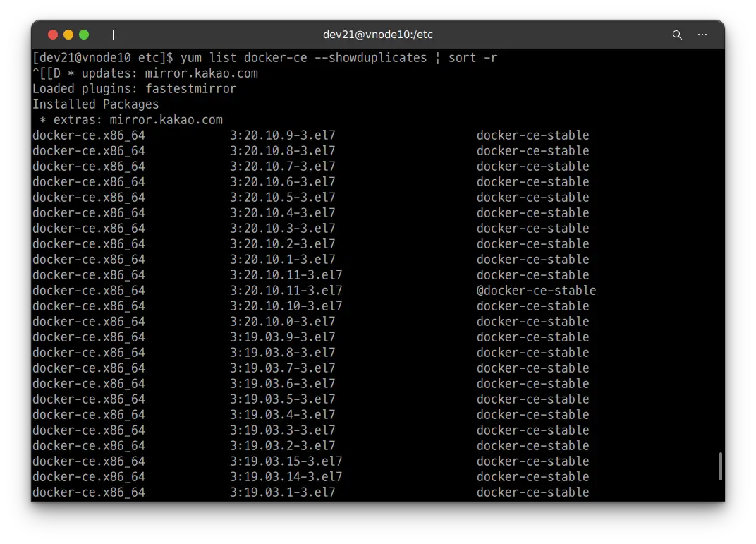Click the 'Installed Packages' line
The image size is (756, 544).
tap(95, 104)
